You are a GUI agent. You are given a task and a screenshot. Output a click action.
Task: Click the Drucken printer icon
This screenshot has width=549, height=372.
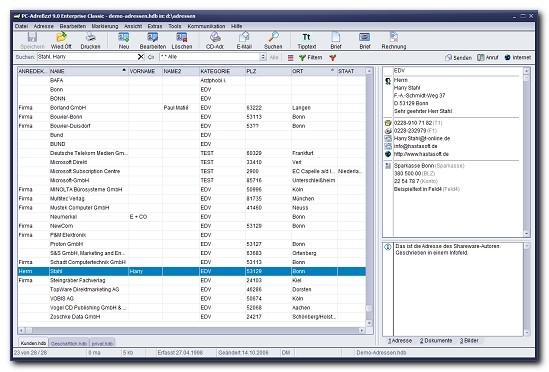[90, 37]
